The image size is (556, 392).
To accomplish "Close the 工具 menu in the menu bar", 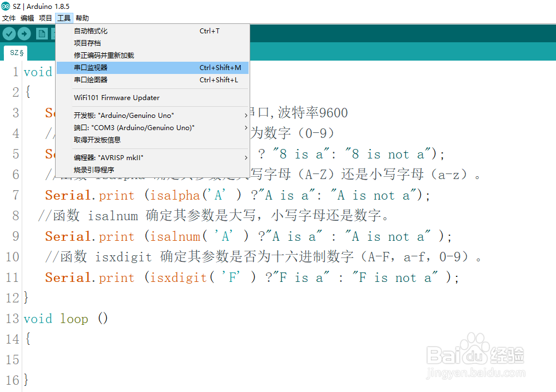I will click(x=64, y=18).
